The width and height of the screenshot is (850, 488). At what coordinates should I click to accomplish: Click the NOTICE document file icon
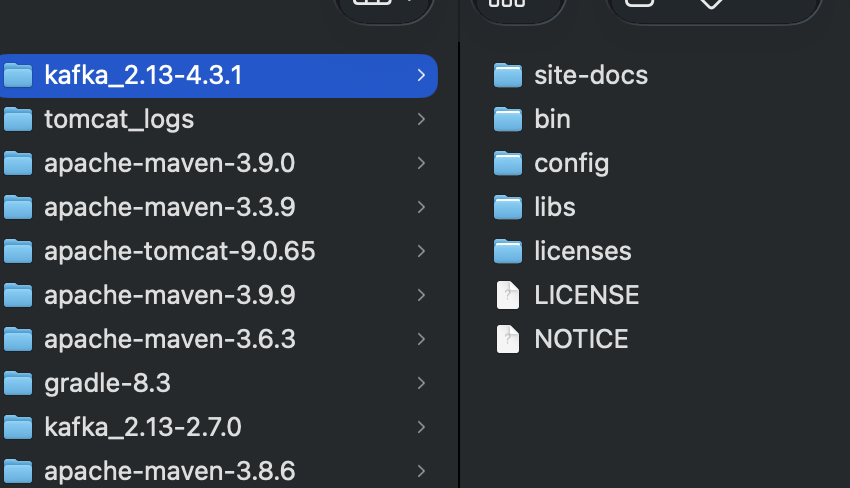[x=508, y=339]
